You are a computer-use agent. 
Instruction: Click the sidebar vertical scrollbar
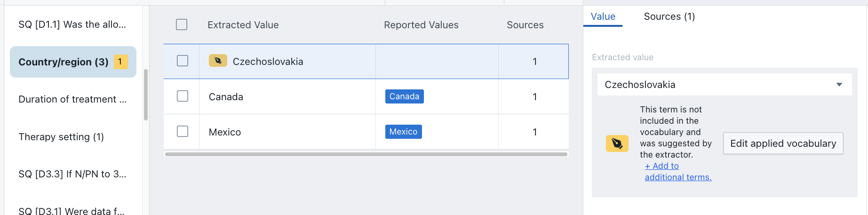pyautogui.click(x=146, y=94)
